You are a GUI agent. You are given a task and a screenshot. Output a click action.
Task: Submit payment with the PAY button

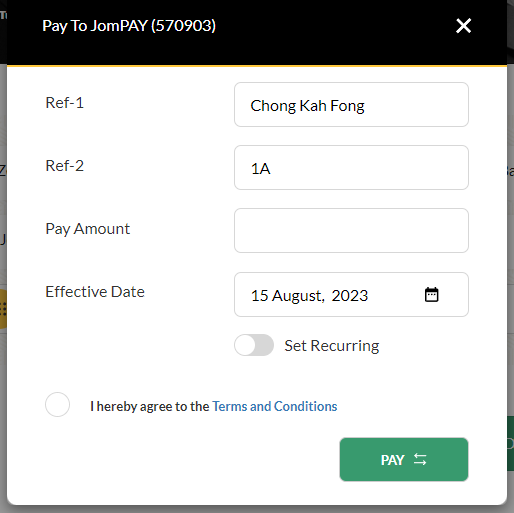coord(404,459)
